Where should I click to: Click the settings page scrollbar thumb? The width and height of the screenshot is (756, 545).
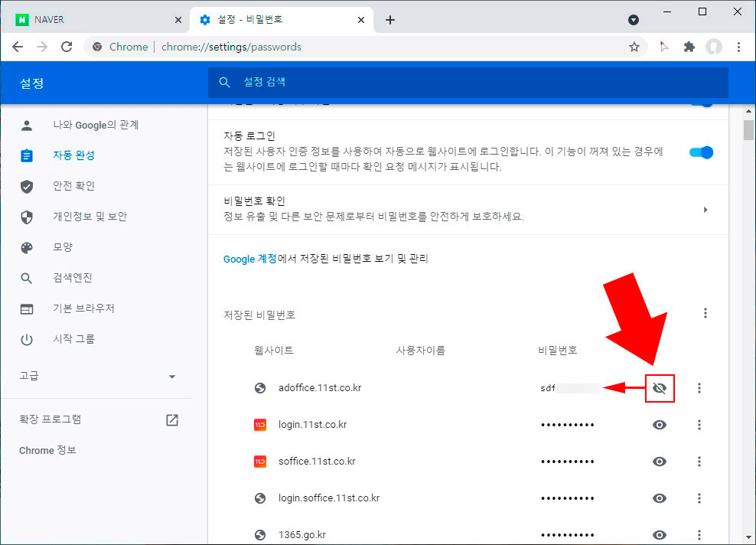pos(748,129)
